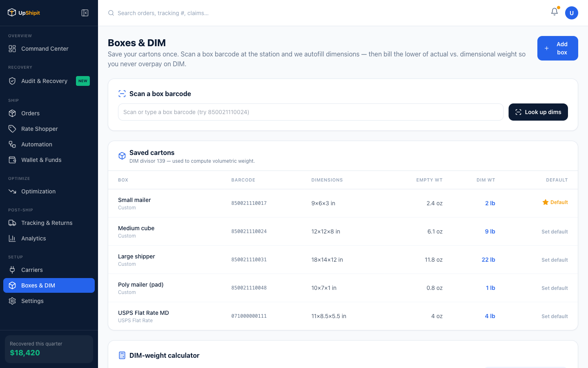The width and height of the screenshot is (588, 368).
Task: Click the Tracking & Returns truck icon
Action: [x=12, y=223]
